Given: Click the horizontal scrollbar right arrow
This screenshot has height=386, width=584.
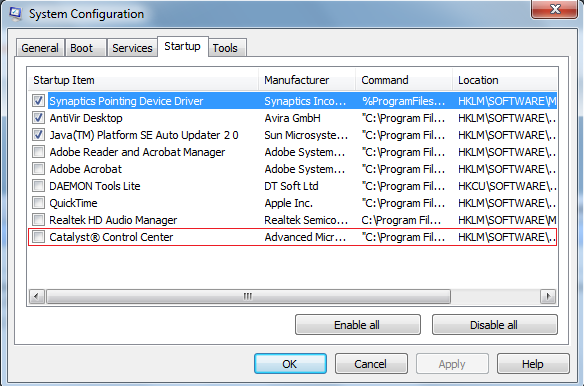Looking at the screenshot, I should [x=548, y=297].
